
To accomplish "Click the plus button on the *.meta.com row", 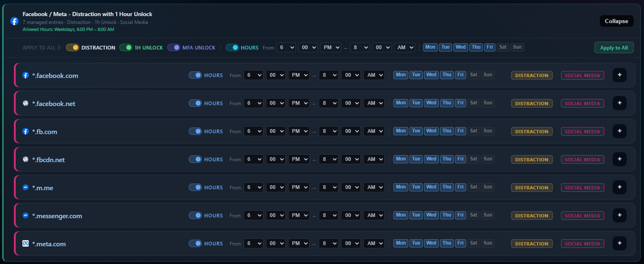I will [x=620, y=243].
